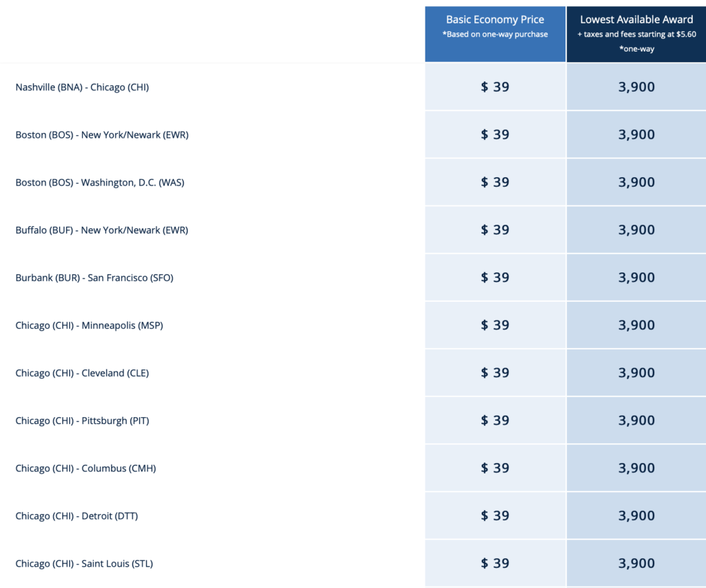Click the $39 fare for the Detroit route
The height and width of the screenshot is (588, 706).
pos(494,515)
